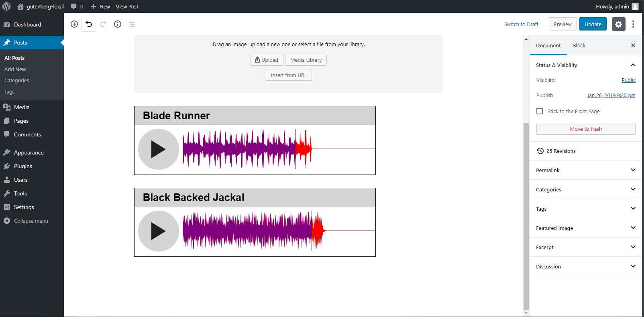Open the block navigation list icon

(x=132, y=24)
